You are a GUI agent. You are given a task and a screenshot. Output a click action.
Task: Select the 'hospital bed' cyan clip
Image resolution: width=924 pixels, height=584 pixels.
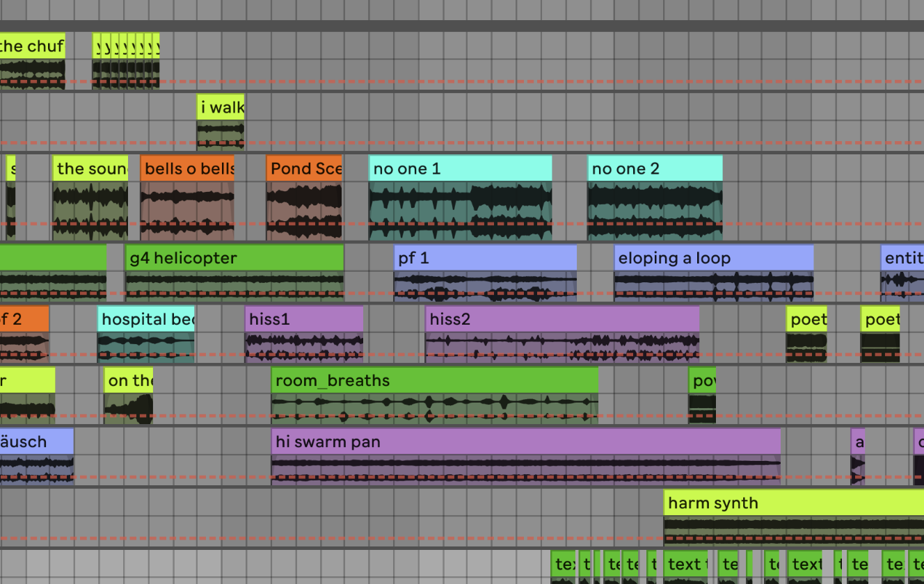click(x=146, y=319)
